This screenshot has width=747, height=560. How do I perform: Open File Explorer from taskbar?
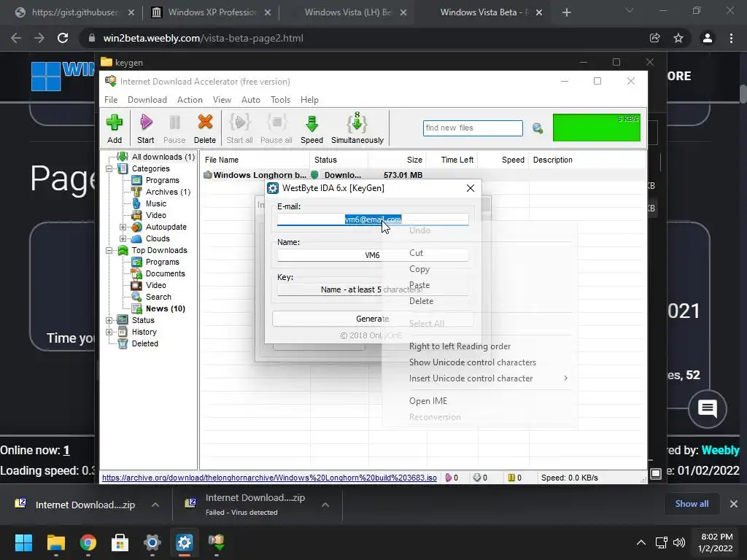[x=56, y=542]
